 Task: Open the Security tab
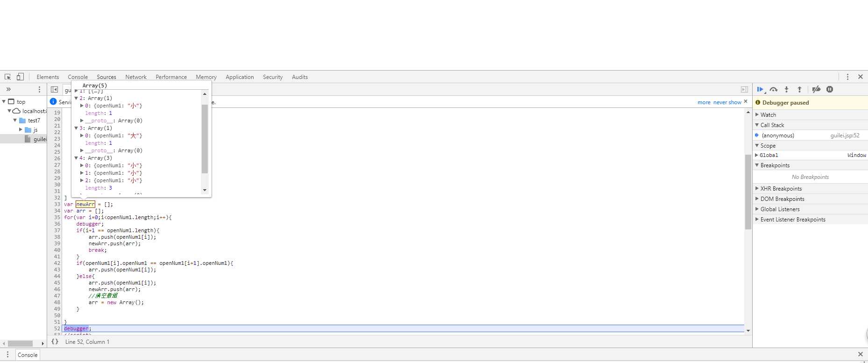coord(273,77)
